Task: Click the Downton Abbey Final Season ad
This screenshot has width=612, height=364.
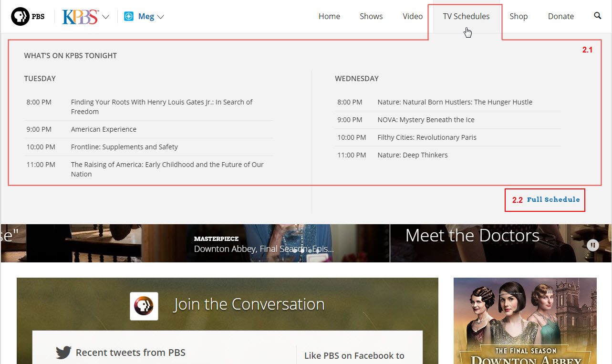Action: click(525, 321)
